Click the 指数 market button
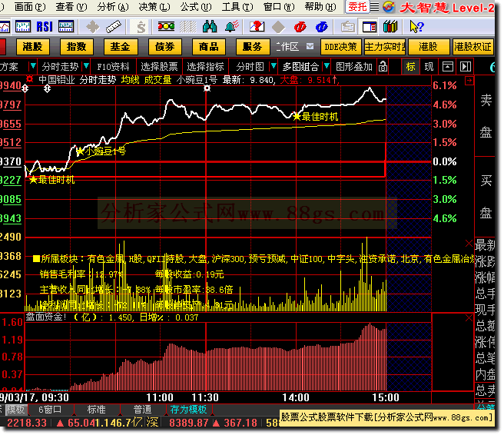 [x=77, y=47]
